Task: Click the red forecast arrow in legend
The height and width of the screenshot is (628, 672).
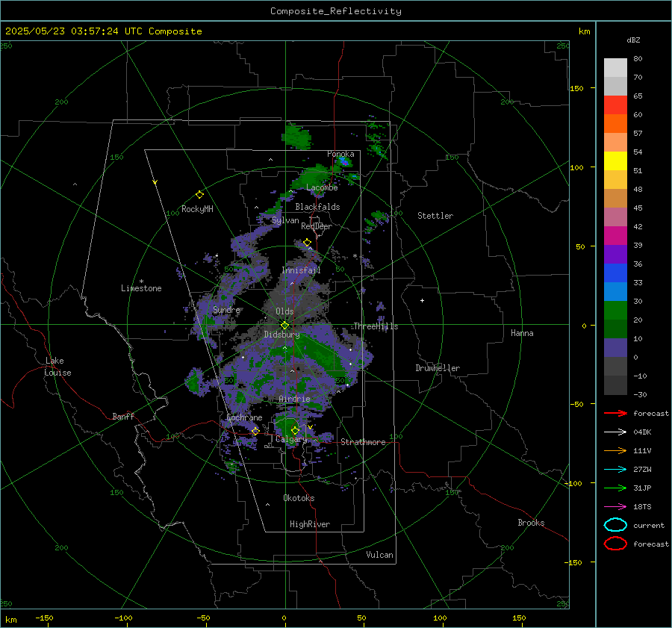Action: (x=615, y=413)
